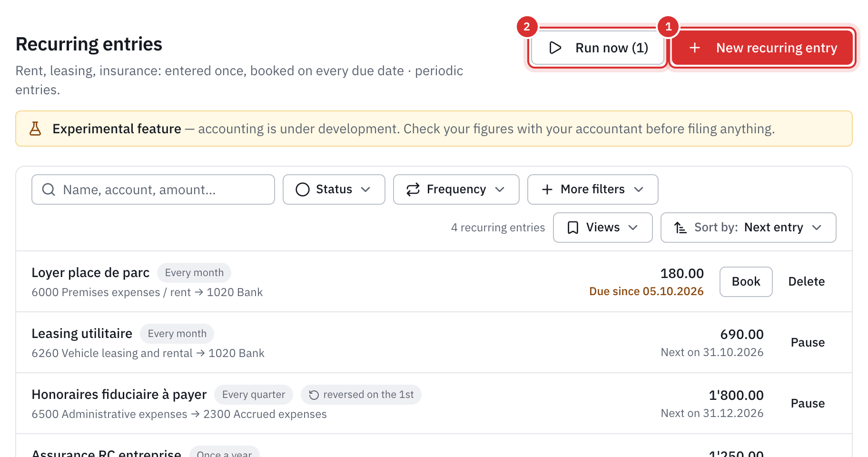
Task: Click the 4 recurring entries count
Action: (x=498, y=228)
